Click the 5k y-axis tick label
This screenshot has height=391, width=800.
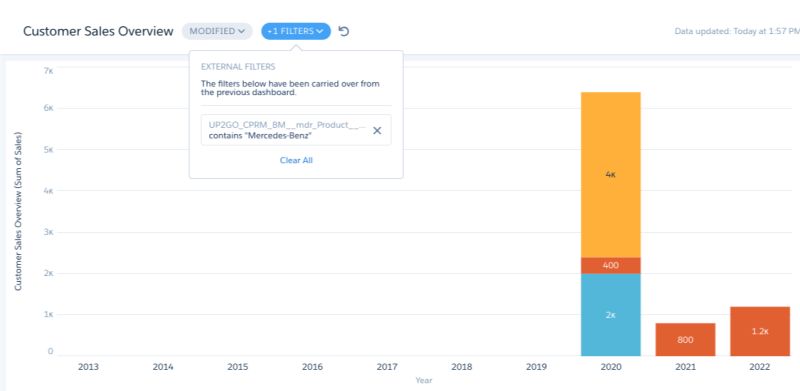(x=49, y=150)
